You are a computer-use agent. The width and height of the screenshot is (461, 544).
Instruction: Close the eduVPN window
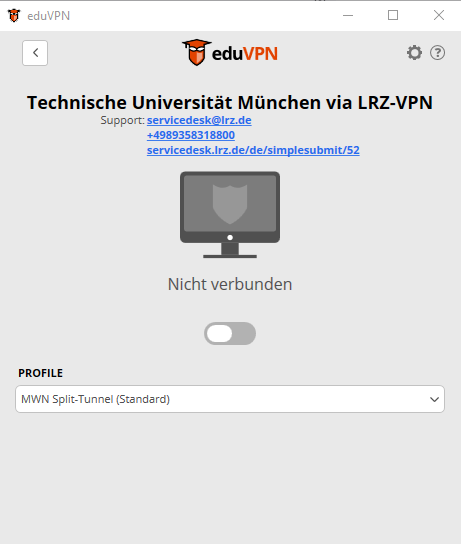[439, 16]
